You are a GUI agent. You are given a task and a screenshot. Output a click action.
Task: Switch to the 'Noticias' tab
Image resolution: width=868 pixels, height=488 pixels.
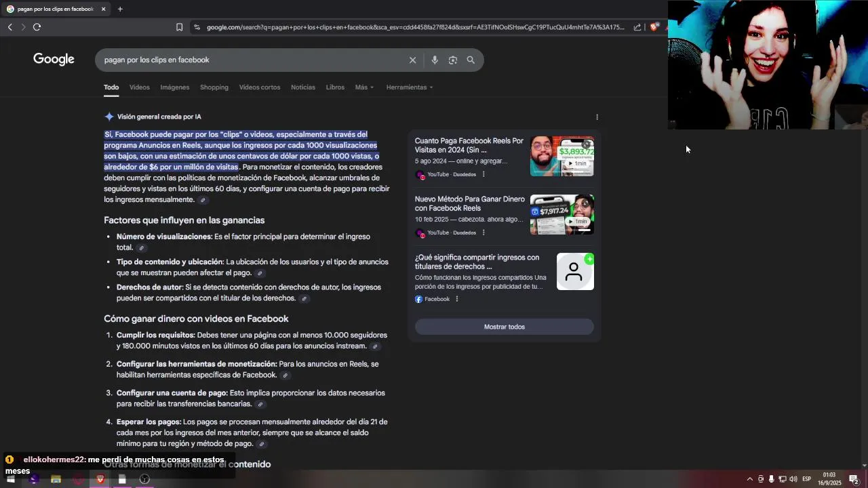coord(303,87)
